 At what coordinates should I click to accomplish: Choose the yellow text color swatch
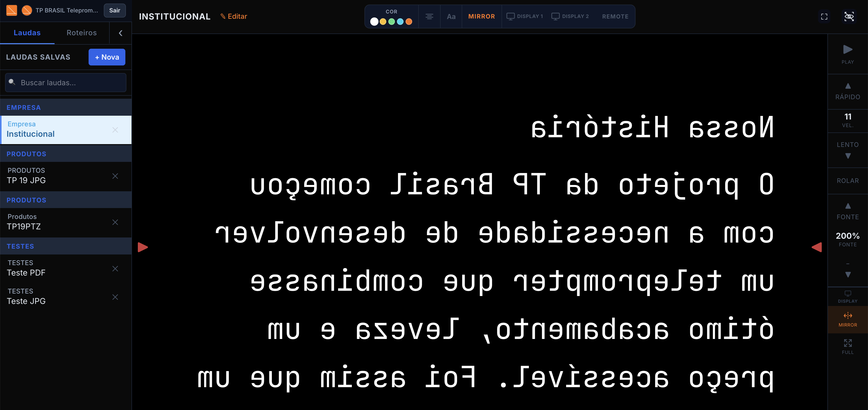(x=383, y=22)
